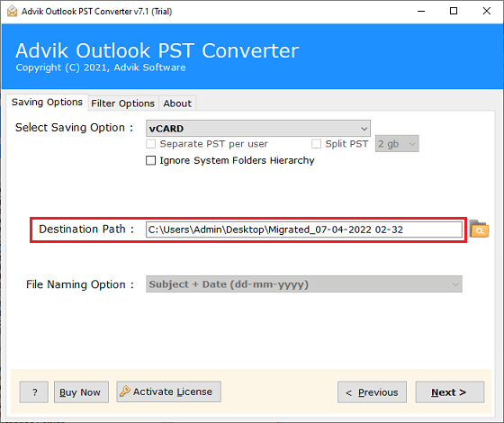504x423 pixels.
Task: Click the 'Copyright (C) 2021, Advik Software' text
Action: 101,67
